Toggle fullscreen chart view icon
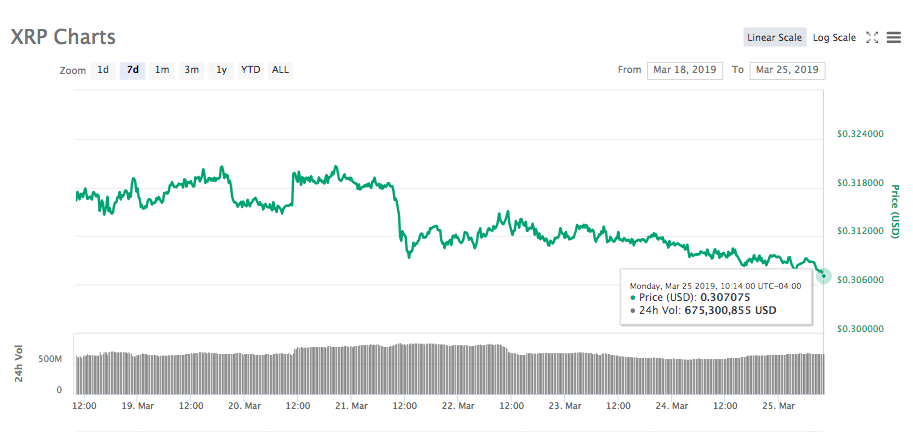The width and height of the screenshot is (913, 432). [872, 38]
